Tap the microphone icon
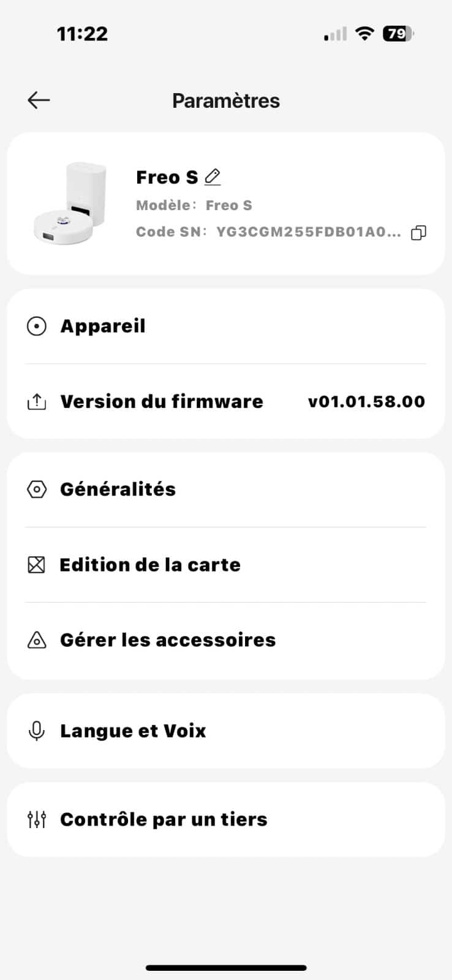 (37, 731)
